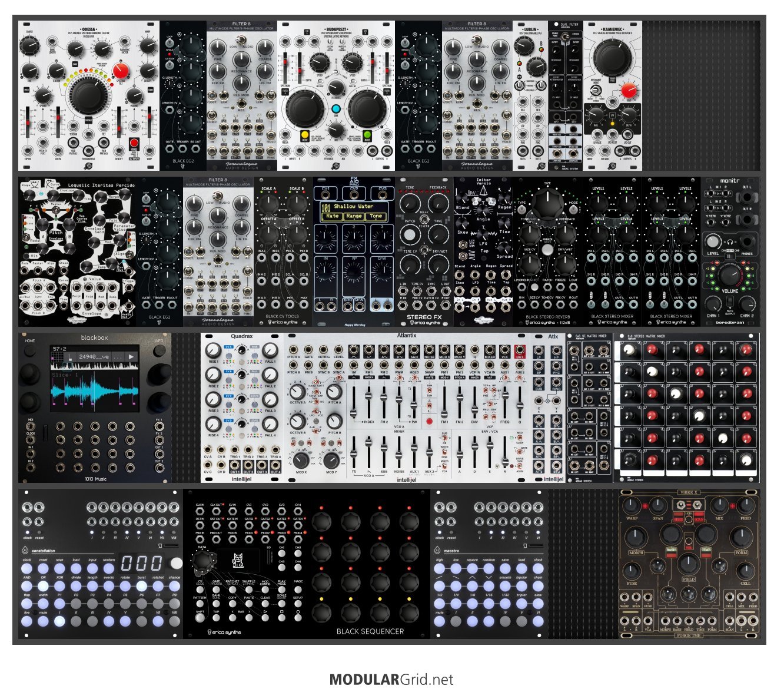Click the Time knob on Stereo FX
Image resolution: width=784 pixels, height=692 pixels.
(x=410, y=203)
